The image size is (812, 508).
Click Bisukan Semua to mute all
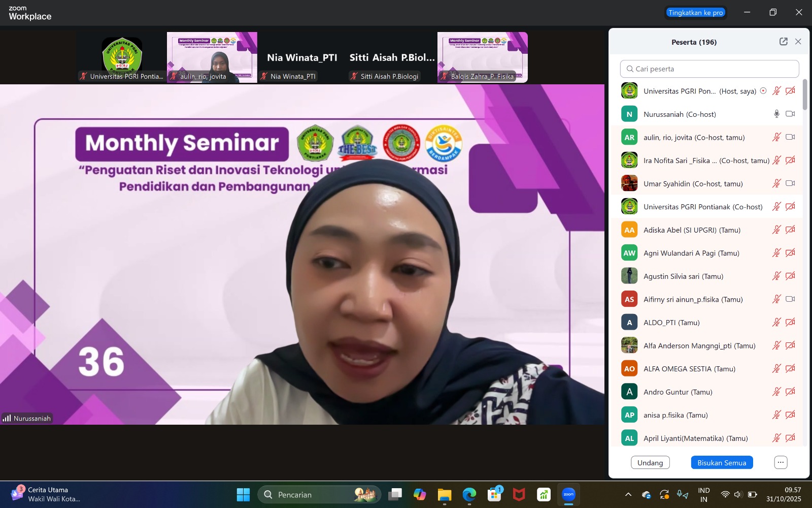[x=721, y=463]
